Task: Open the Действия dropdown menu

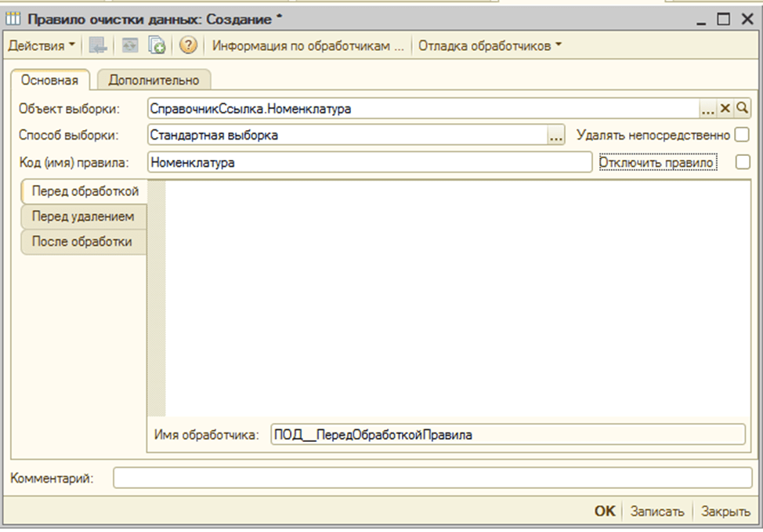Action: pos(42,46)
